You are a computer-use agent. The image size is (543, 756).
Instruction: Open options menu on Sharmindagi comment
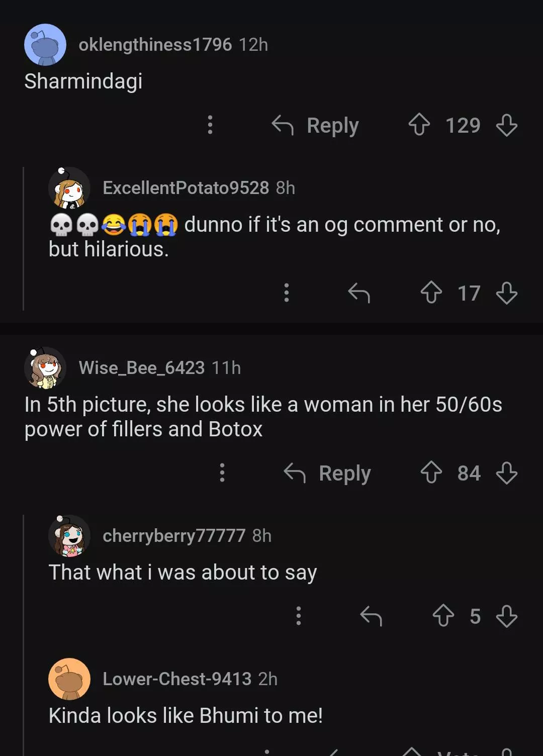pos(210,125)
